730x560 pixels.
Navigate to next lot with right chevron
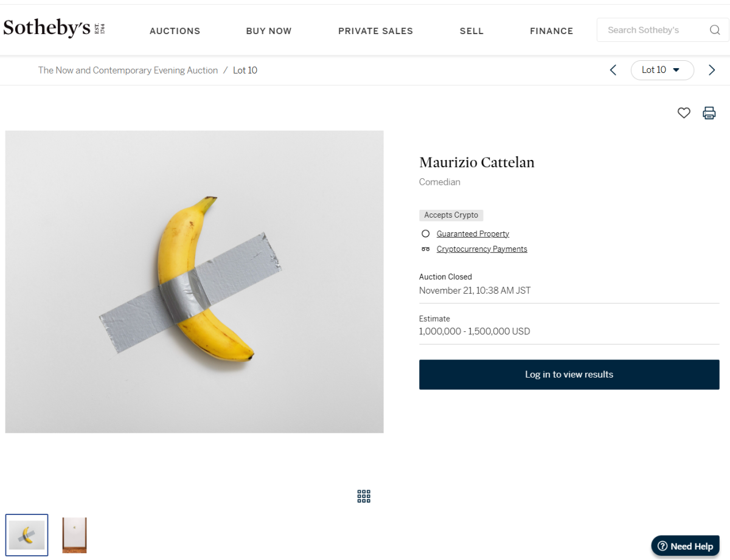pyautogui.click(x=712, y=70)
